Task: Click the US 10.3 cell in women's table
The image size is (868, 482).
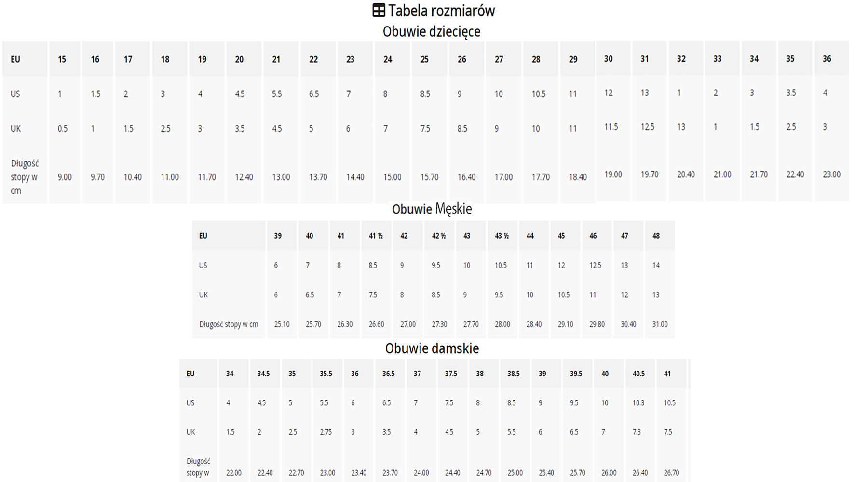Action: point(638,402)
